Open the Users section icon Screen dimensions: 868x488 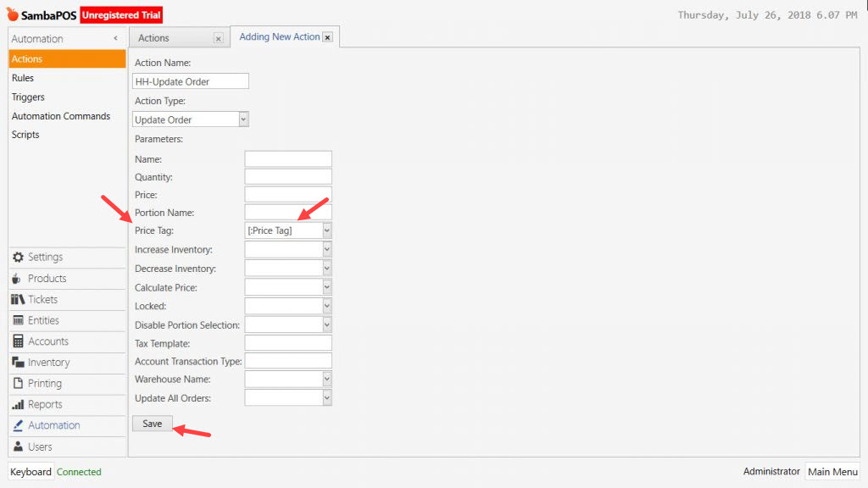coord(18,446)
